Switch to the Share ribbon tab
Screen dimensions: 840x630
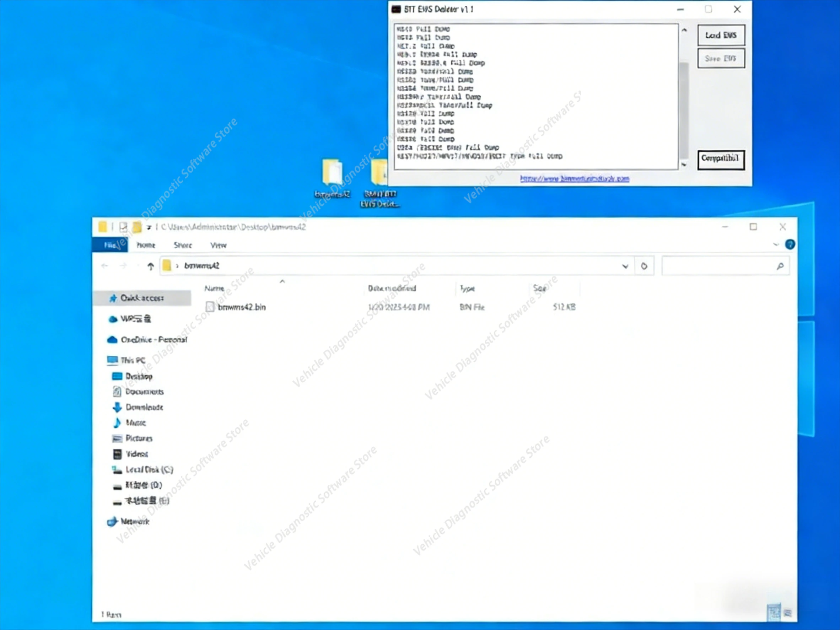pyautogui.click(x=183, y=245)
